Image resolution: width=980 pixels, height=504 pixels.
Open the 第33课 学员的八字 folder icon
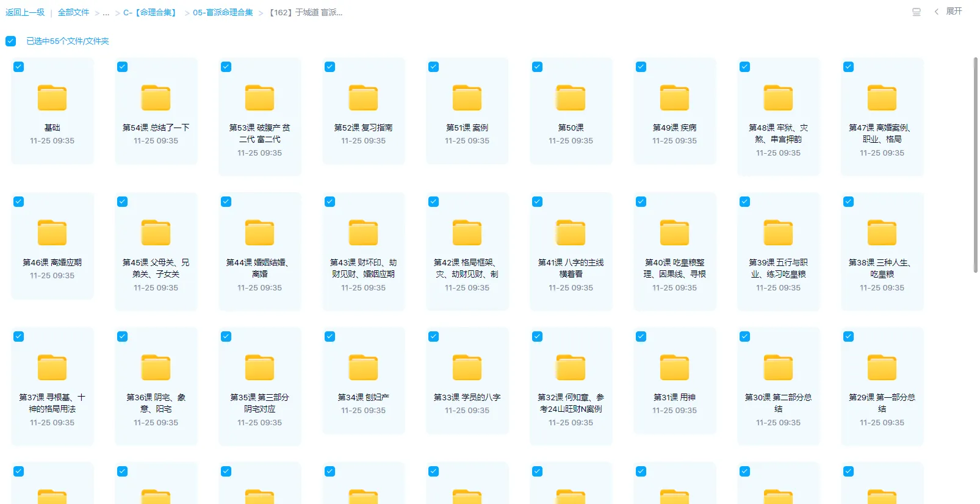pyautogui.click(x=467, y=367)
